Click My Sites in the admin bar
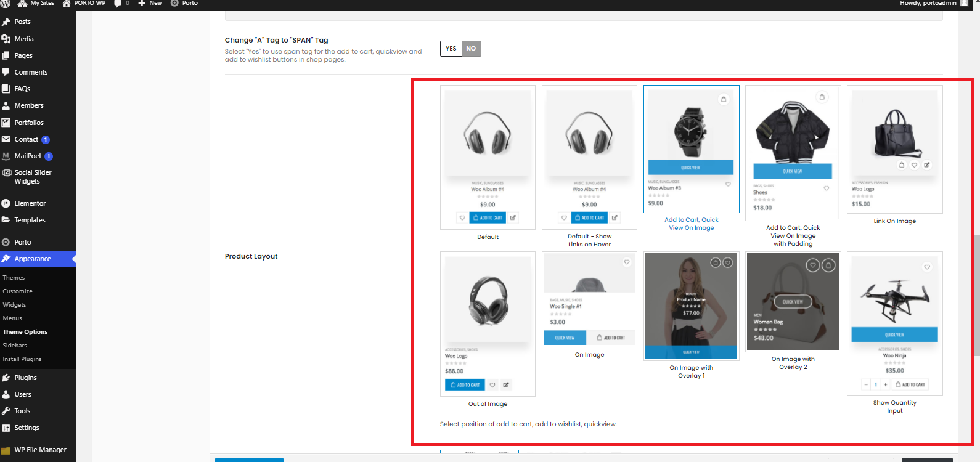Viewport: 980px width, 462px height. 36,3
